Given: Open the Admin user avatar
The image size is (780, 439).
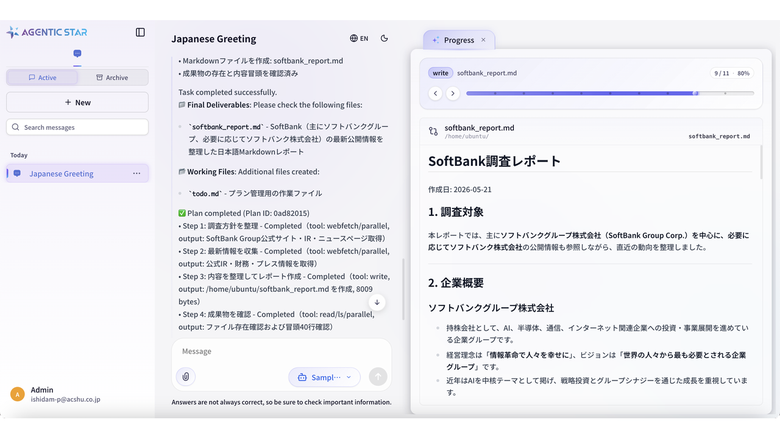Looking at the screenshot, I should [17, 394].
